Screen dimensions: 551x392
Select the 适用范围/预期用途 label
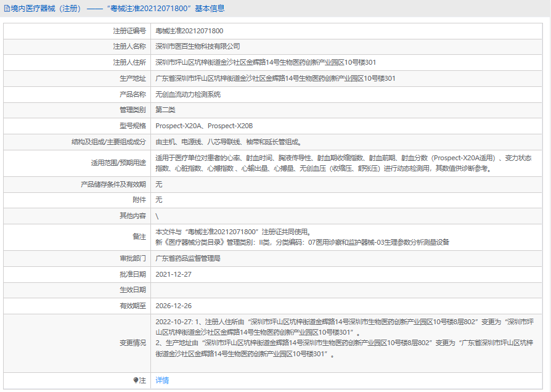[x=118, y=163]
